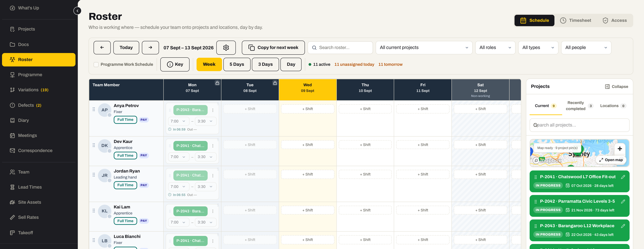Open Site Assets from sidebar
Viewport: 644px width, 249px height.
click(x=39, y=202)
